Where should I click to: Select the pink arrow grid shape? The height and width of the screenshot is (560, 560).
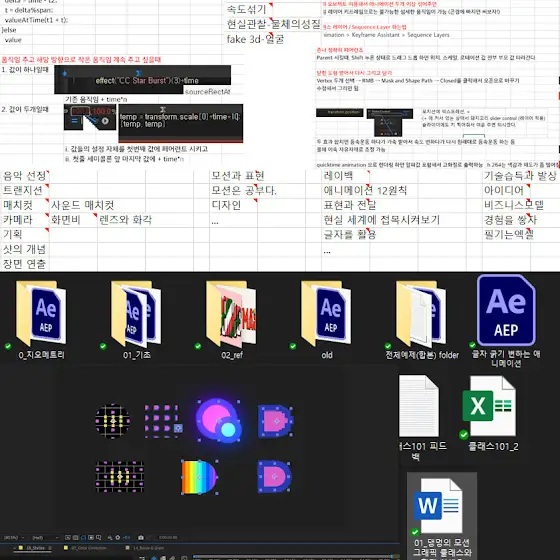(163, 421)
